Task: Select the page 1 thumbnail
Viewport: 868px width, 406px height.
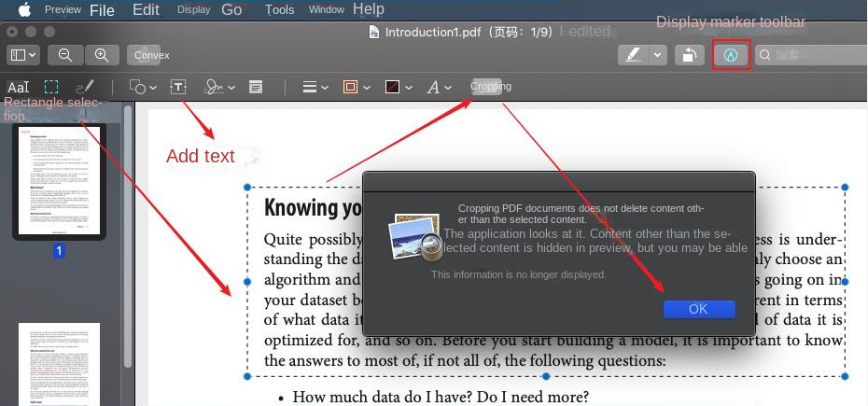Action: click(59, 182)
